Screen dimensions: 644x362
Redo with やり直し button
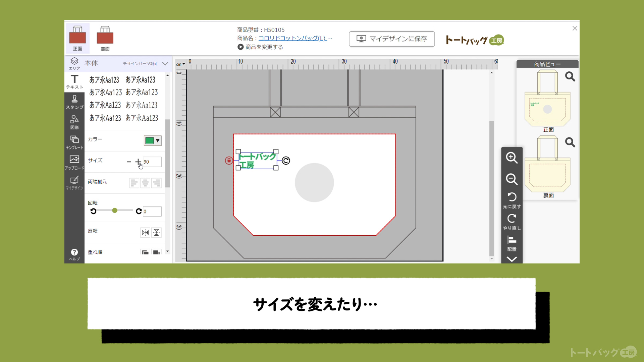tap(512, 222)
